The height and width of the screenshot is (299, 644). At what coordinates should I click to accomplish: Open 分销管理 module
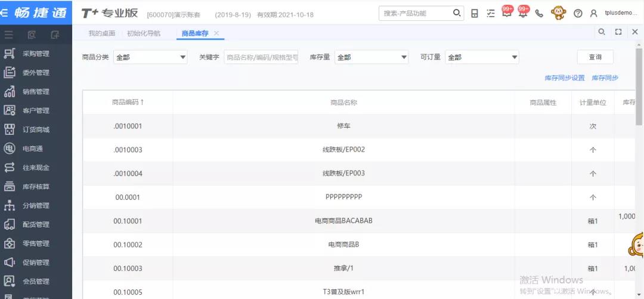36,205
